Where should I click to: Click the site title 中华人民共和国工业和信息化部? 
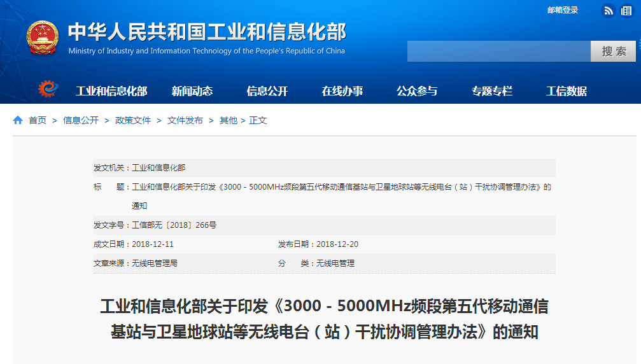[x=208, y=32]
